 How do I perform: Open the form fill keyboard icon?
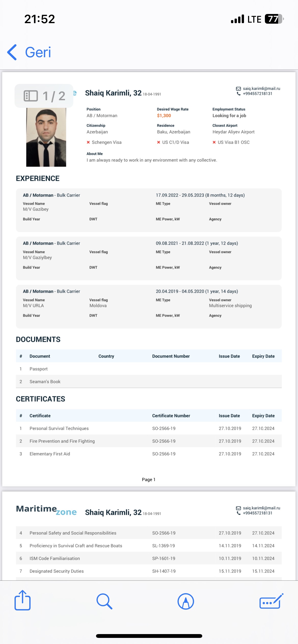[271, 602]
